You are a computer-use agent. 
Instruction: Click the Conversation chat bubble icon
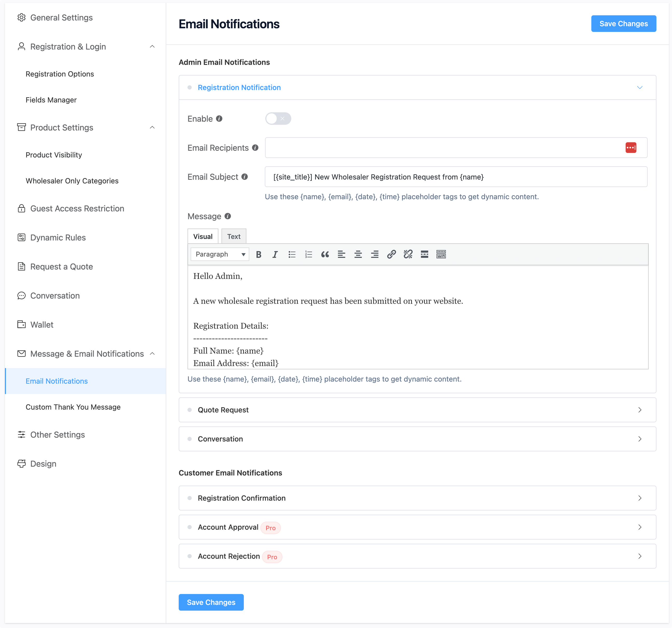[x=21, y=296]
